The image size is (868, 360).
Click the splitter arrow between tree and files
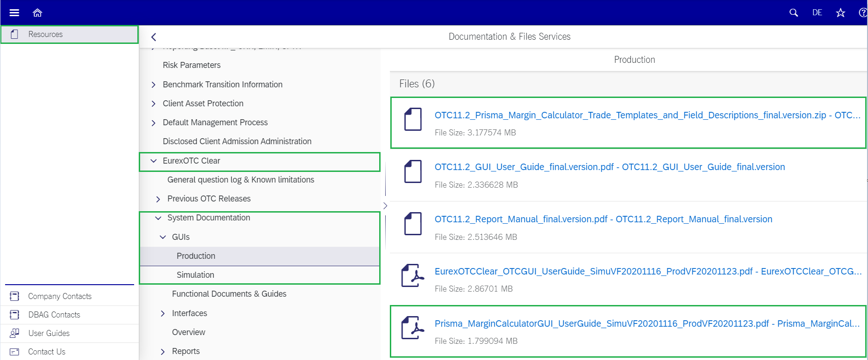click(385, 206)
